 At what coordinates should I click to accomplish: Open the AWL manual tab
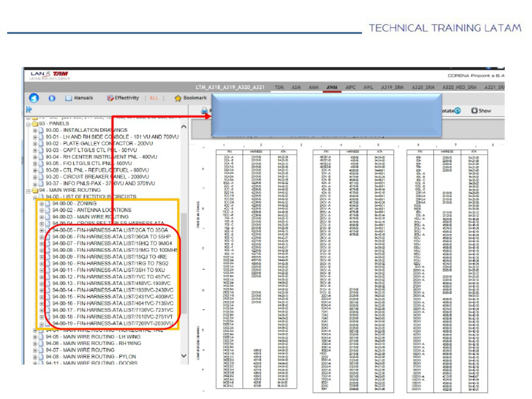[368, 87]
